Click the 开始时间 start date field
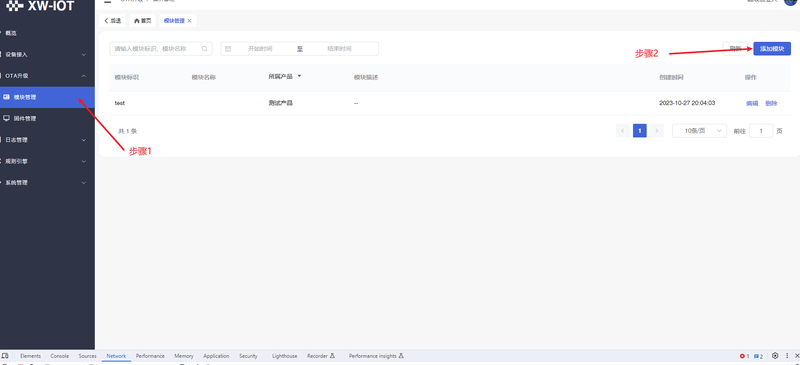The image size is (800, 365). (x=260, y=48)
